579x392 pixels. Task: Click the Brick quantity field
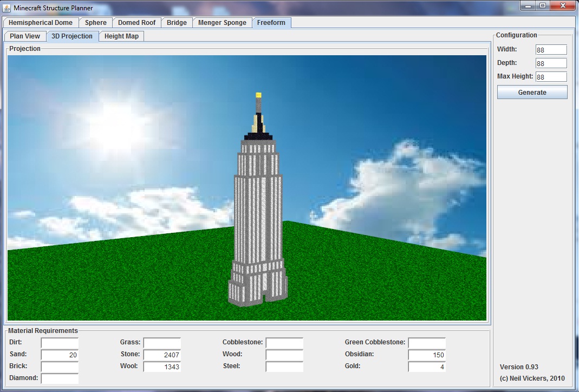pyautogui.click(x=60, y=367)
